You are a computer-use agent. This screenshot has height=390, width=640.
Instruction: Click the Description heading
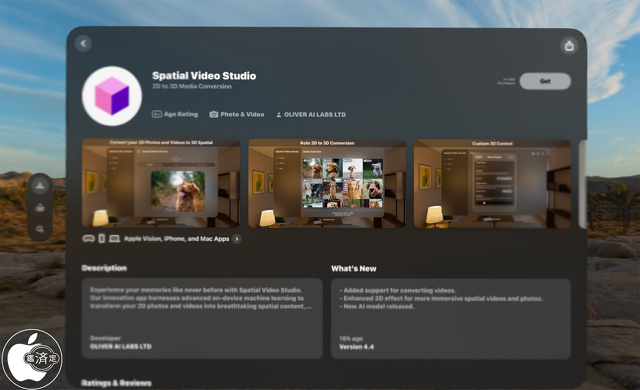coord(104,268)
